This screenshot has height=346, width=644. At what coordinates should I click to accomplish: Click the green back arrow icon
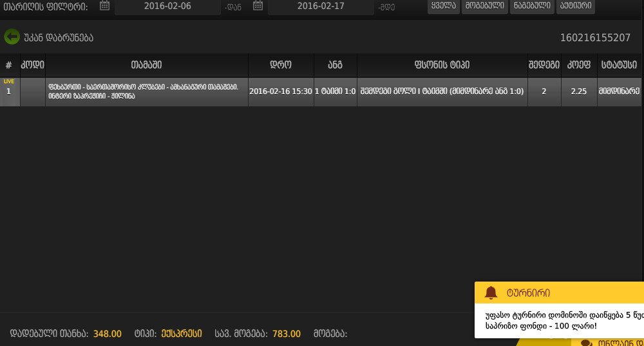pos(12,37)
